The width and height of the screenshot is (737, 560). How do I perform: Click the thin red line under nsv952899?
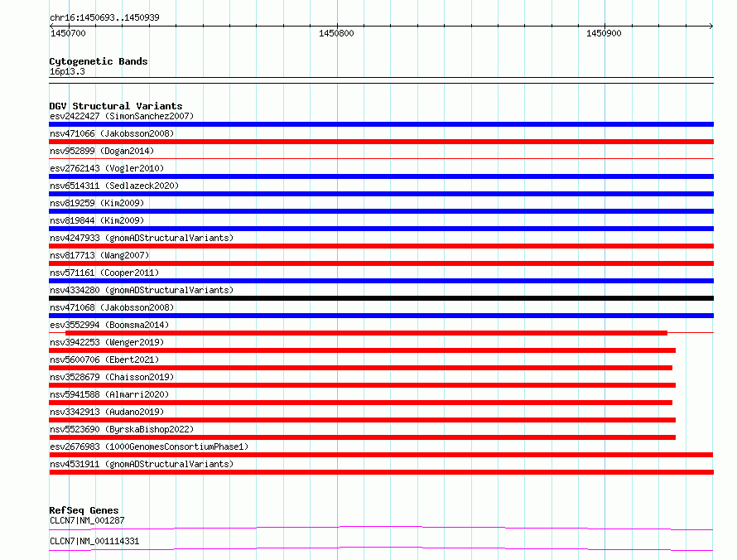pos(381,159)
